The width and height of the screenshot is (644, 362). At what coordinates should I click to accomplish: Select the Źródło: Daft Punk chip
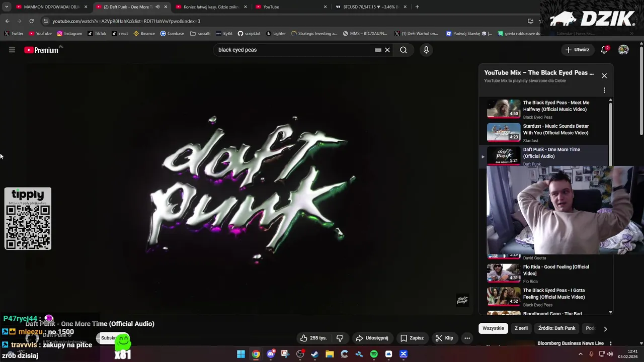557,328
